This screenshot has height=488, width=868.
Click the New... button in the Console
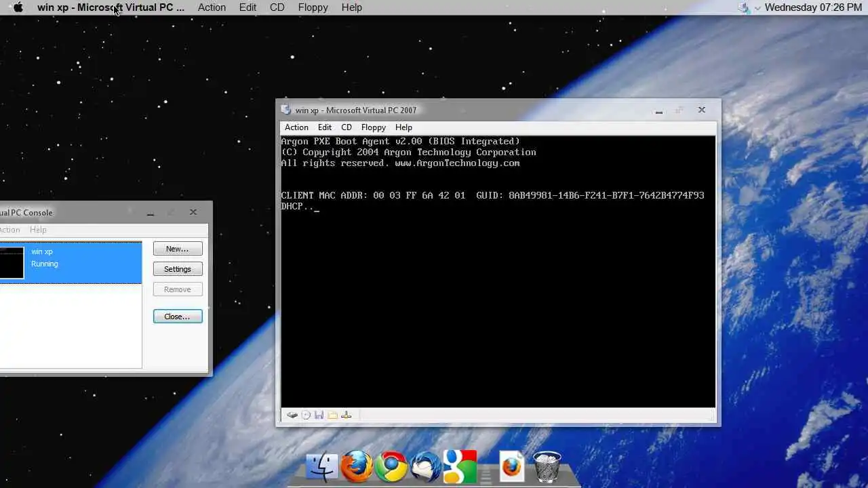click(178, 249)
